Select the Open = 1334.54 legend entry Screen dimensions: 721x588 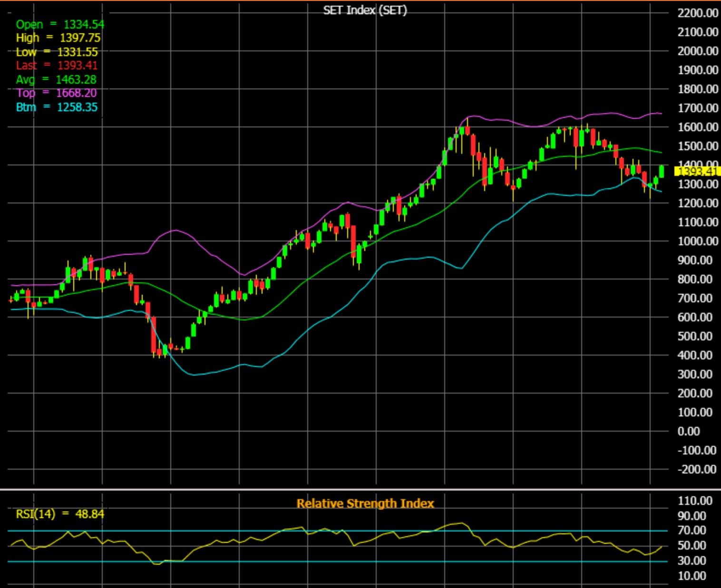click(60, 24)
